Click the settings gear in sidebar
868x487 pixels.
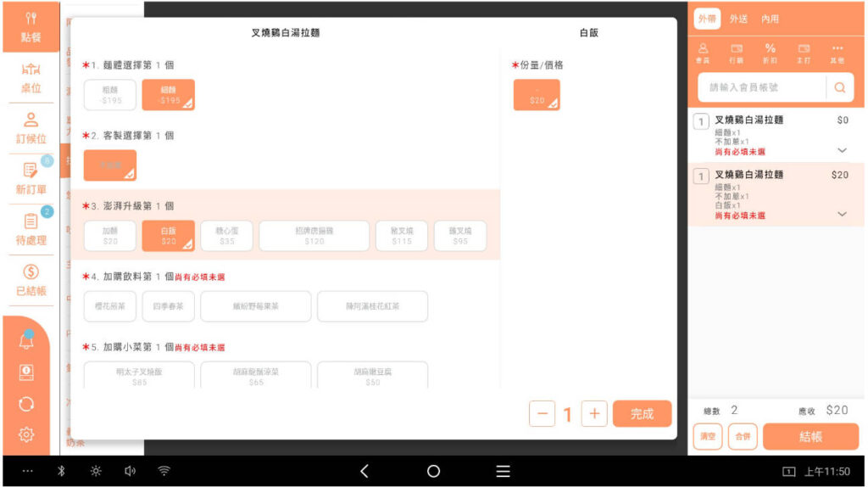[x=26, y=434]
